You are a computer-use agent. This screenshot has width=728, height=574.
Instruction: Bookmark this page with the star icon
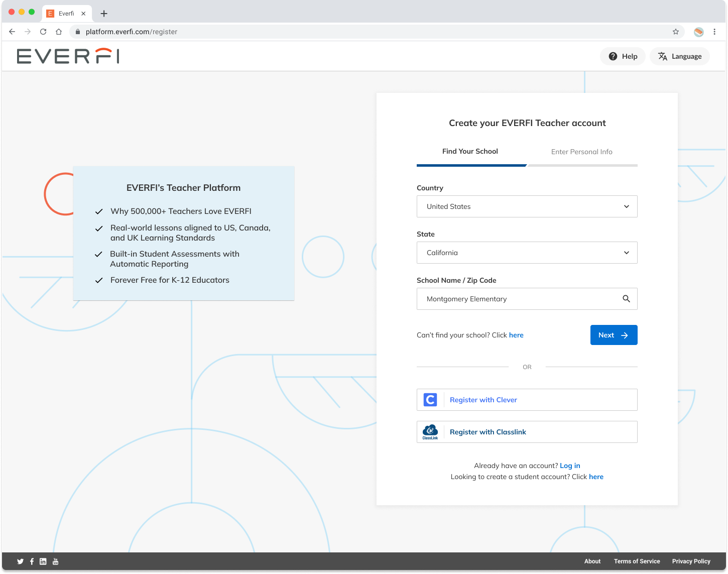coord(676,32)
